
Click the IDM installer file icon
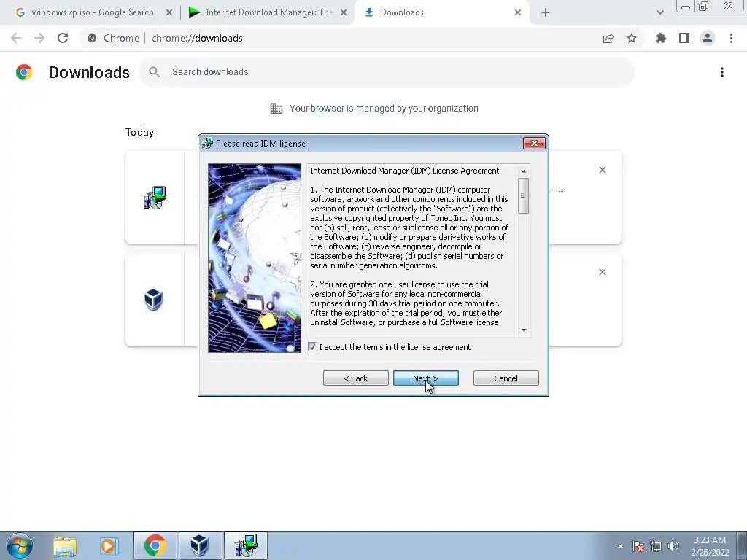(155, 198)
